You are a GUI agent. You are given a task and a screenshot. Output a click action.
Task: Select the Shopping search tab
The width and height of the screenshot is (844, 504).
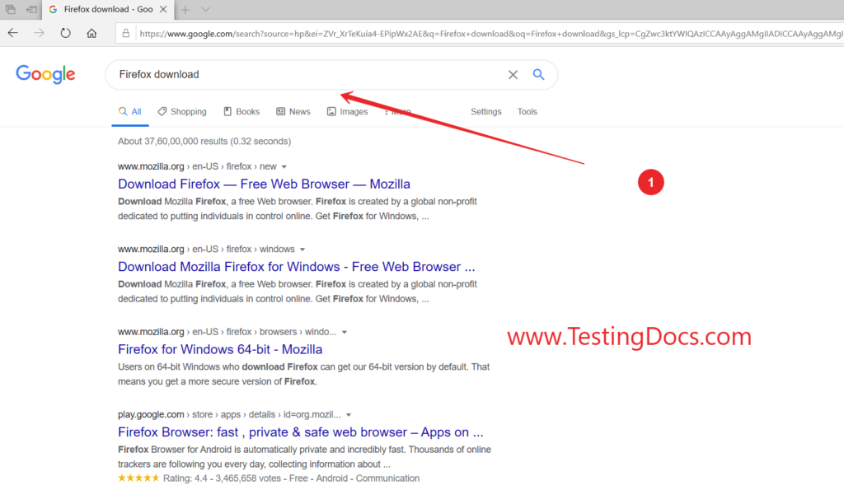click(182, 111)
